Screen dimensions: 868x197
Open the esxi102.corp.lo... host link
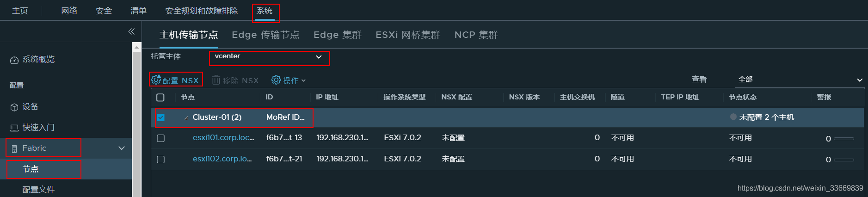[x=222, y=159]
